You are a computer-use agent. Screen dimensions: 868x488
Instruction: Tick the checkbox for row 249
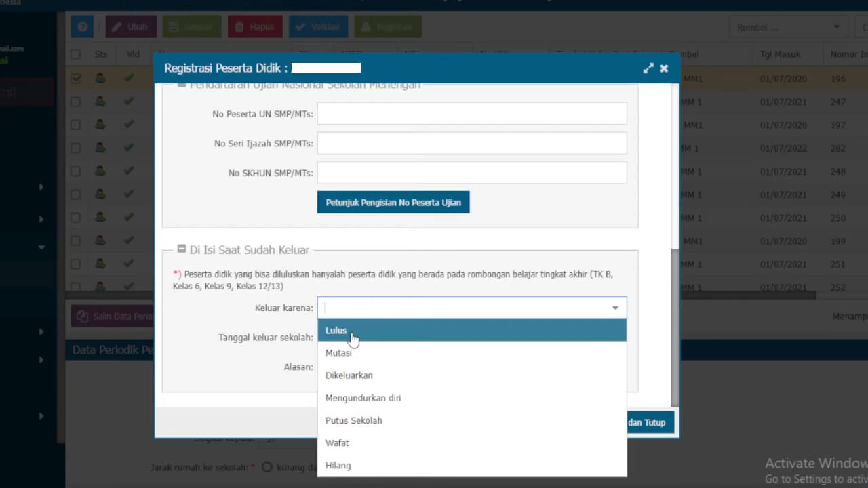75,195
